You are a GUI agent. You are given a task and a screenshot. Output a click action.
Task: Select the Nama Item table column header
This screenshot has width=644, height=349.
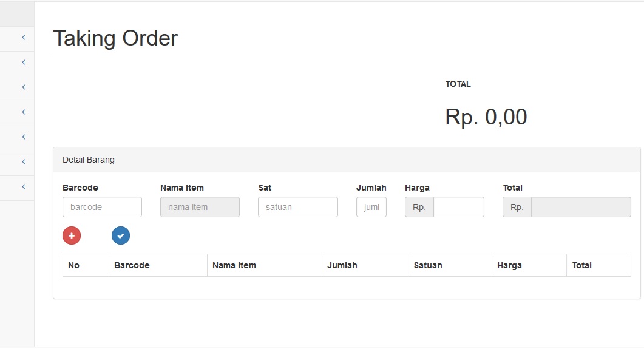234,265
